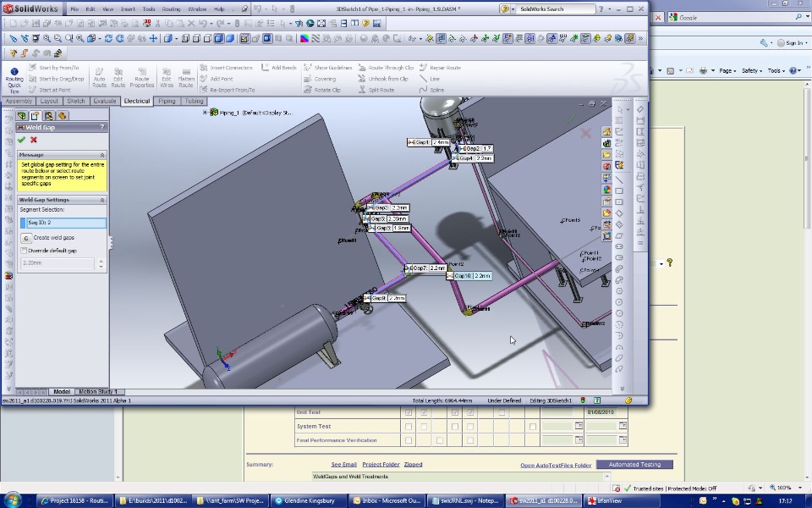Screen dimensions: 812x508
Task: Click the Weld Gap help question mark
Action: point(103,127)
